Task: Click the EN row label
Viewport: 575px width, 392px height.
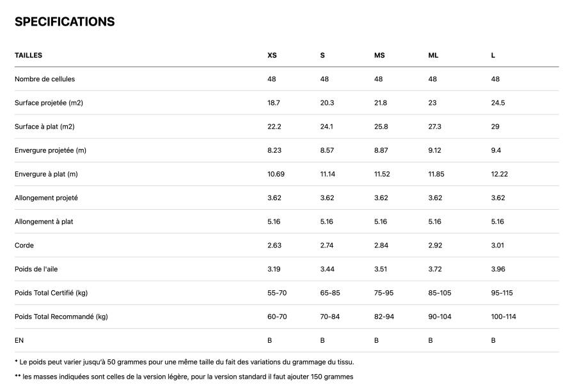Action: [19, 341]
